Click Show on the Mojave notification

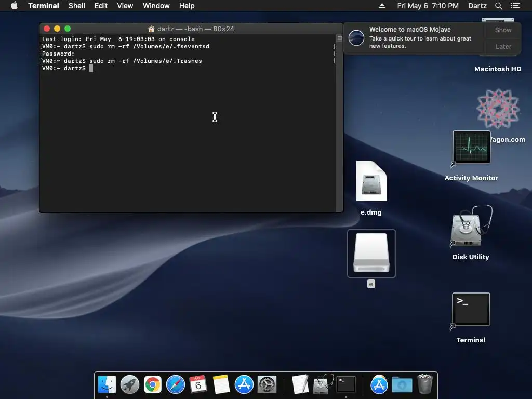point(503,30)
